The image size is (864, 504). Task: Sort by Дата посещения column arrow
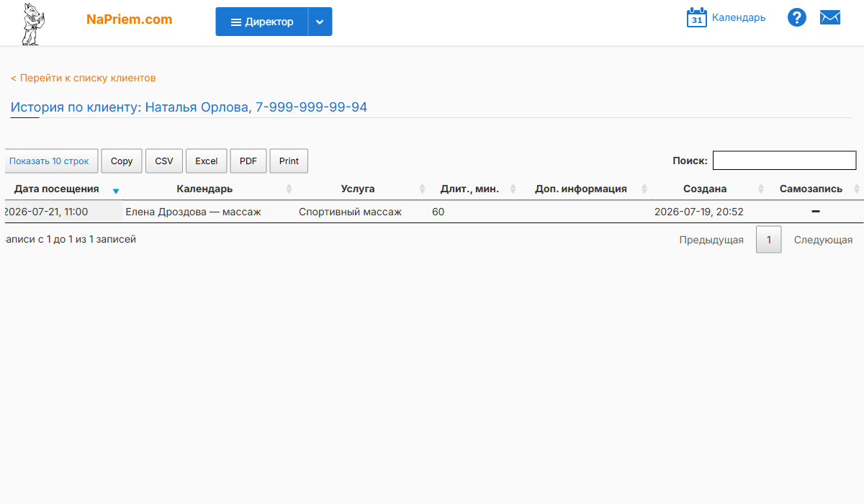coord(116,191)
